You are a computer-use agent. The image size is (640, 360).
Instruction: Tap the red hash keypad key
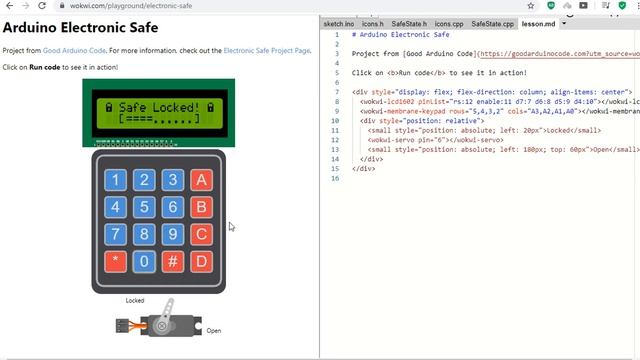[173, 261]
